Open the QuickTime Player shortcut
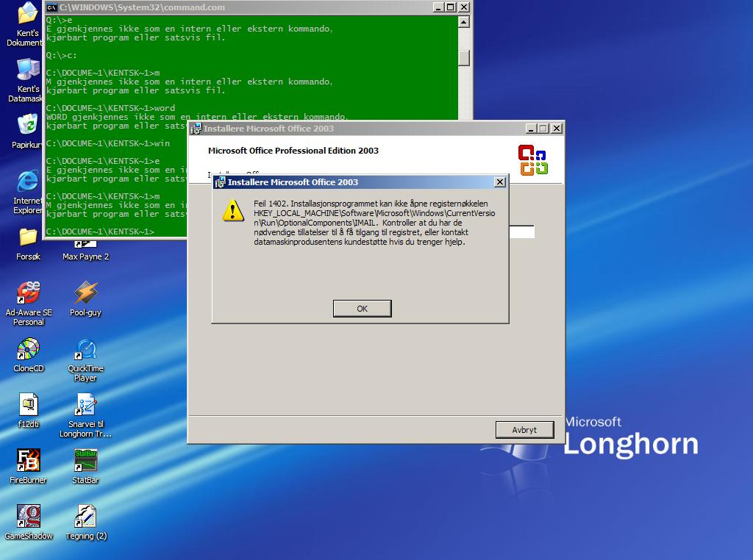This screenshot has height=560, width=753. tap(85, 360)
